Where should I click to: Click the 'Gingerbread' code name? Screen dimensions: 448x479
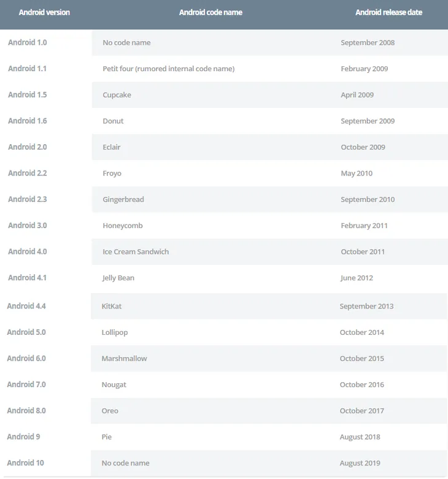click(123, 199)
